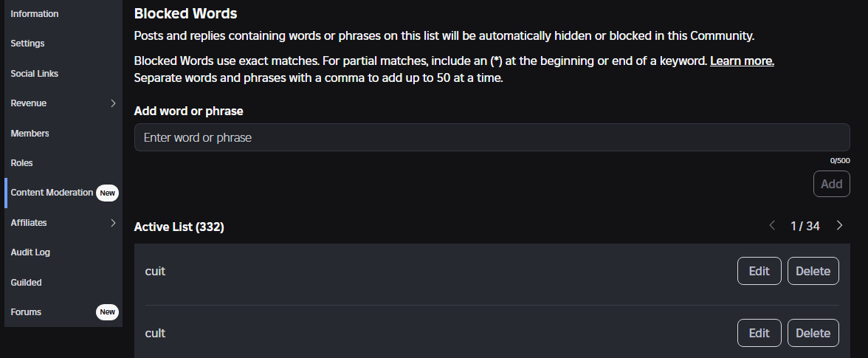
Task: Delete the blocked word 'cuit'
Action: click(813, 271)
